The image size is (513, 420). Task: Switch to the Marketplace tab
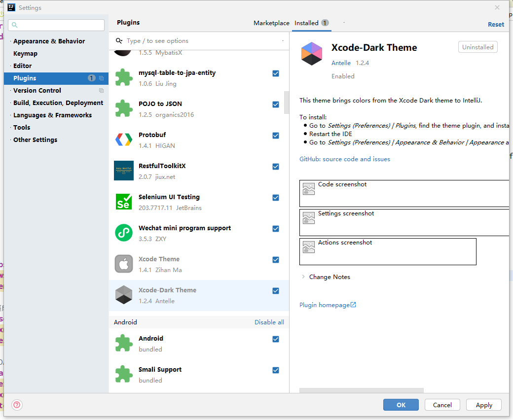pos(271,23)
